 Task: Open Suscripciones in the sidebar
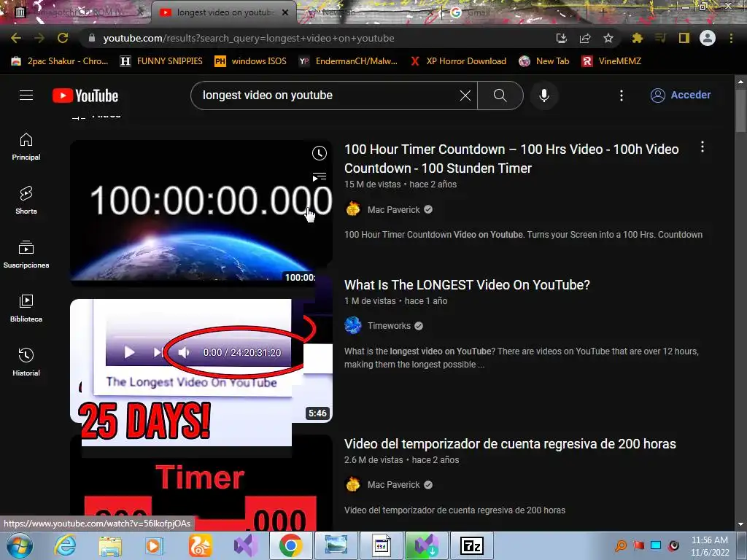pos(26,254)
